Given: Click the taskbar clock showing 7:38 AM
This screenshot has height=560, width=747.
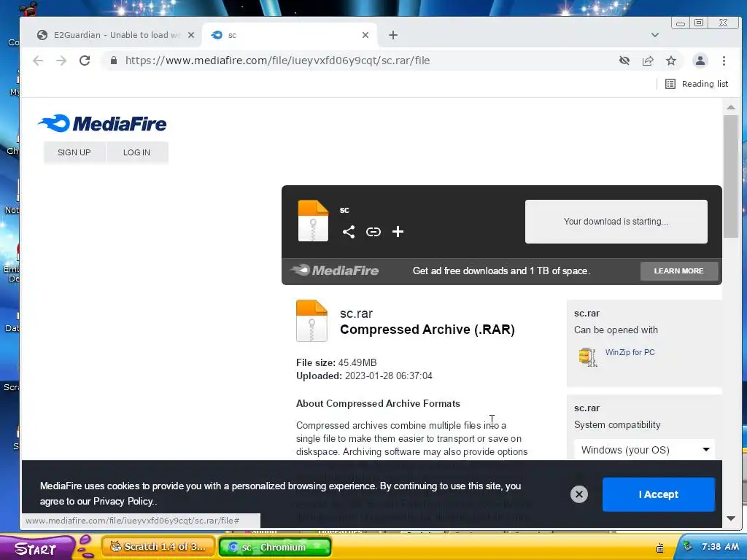Looking at the screenshot, I should 720,547.
